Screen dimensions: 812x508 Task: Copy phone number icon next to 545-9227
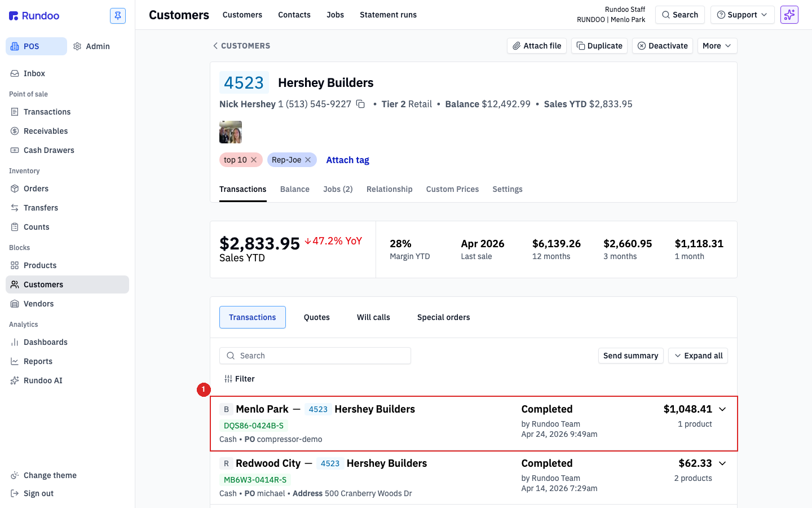360,104
